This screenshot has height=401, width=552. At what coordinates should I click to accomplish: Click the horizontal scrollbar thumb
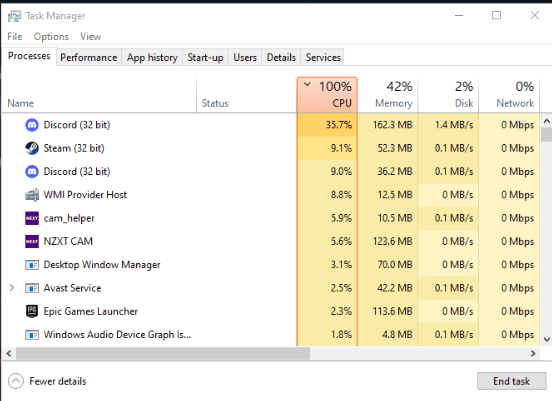[163, 353]
